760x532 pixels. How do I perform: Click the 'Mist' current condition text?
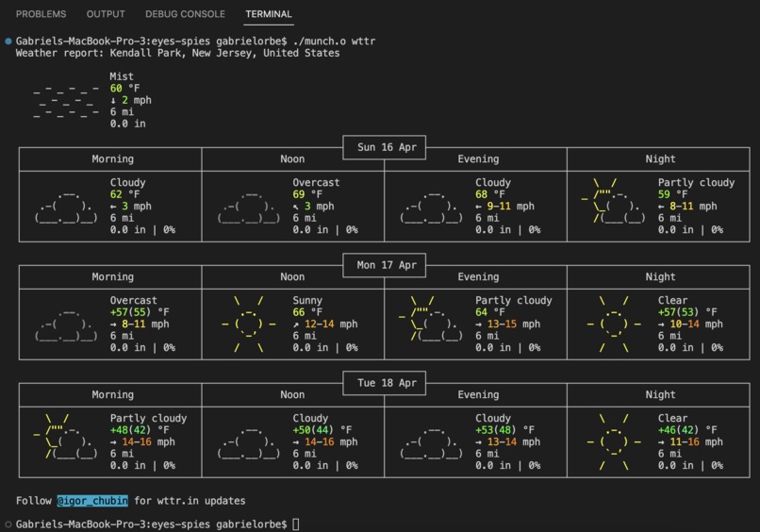(x=122, y=76)
